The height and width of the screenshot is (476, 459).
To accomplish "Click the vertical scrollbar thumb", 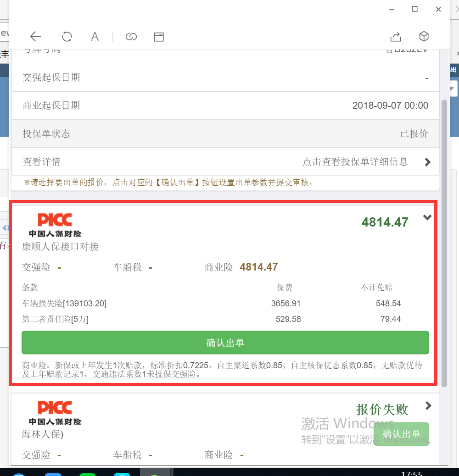I will point(444,243).
